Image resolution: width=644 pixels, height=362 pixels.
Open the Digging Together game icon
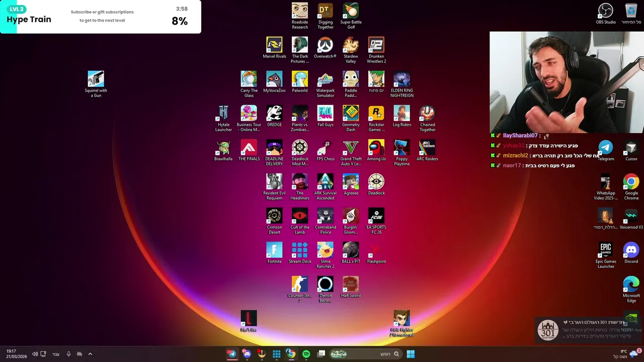pos(326,16)
